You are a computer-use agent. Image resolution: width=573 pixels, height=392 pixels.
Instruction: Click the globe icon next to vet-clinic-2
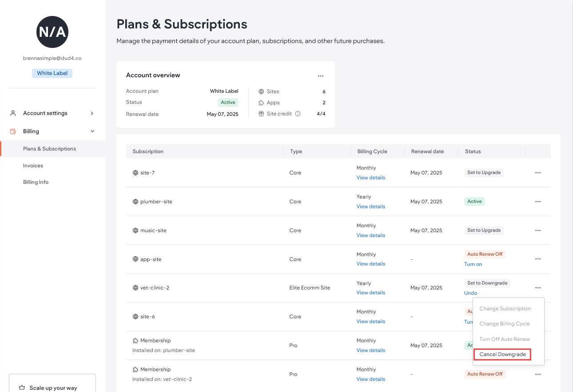[x=135, y=288]
